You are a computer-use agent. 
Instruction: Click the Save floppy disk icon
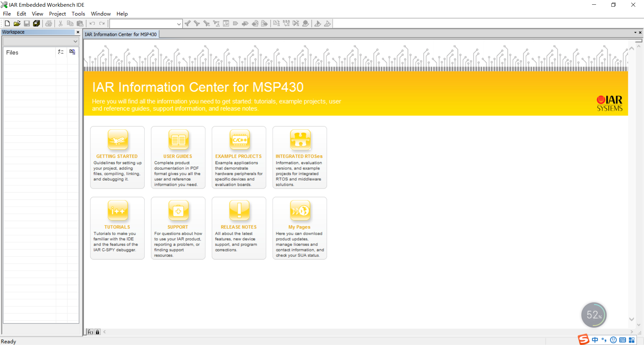pyautogui.click(x=27, y=23)
